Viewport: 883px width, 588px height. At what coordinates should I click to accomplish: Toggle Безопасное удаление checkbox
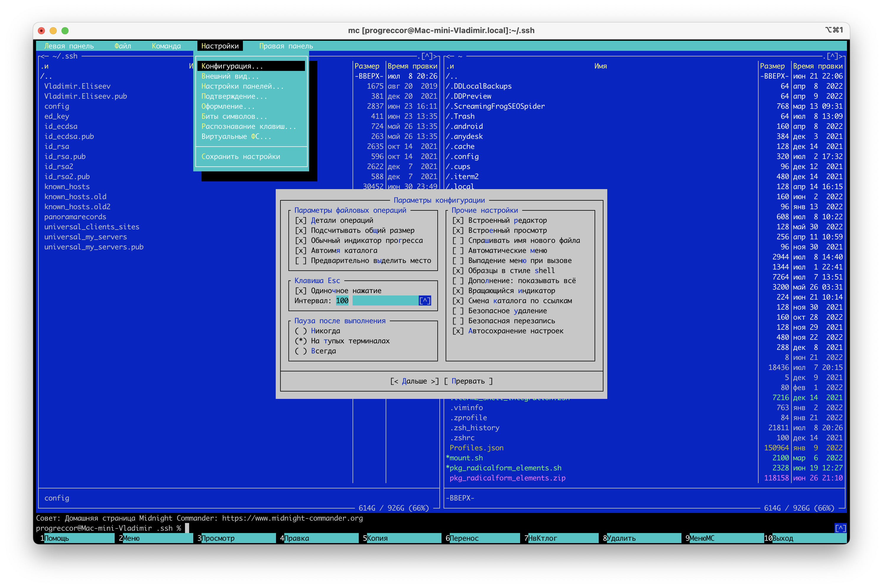(x=458, y=311)
